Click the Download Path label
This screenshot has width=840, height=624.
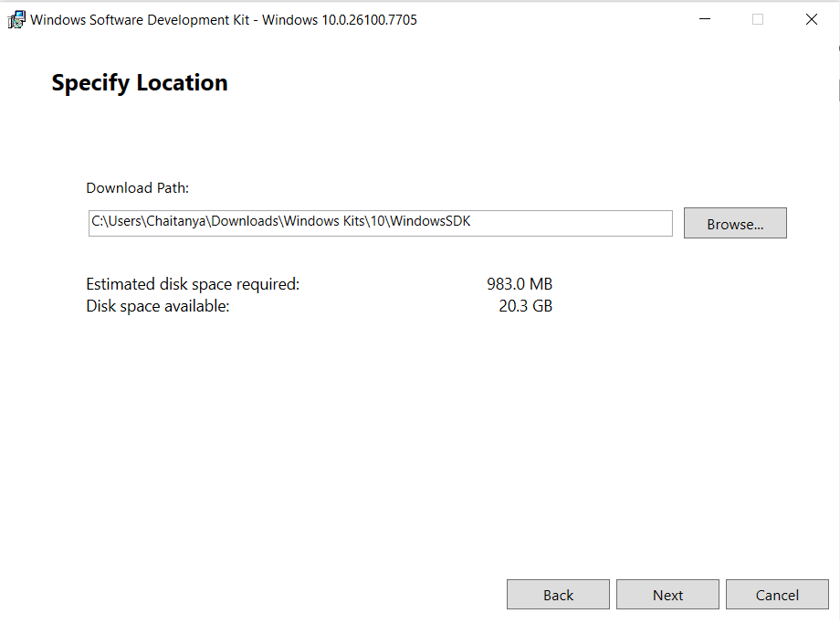(x=137, y=187)
